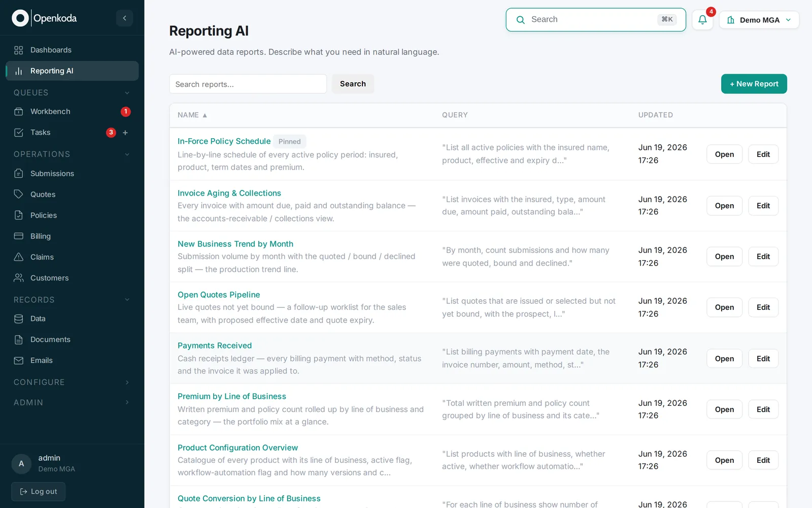Click the Workbench red badge count
The height and width of the screenshot is (508, 812).
125,111
